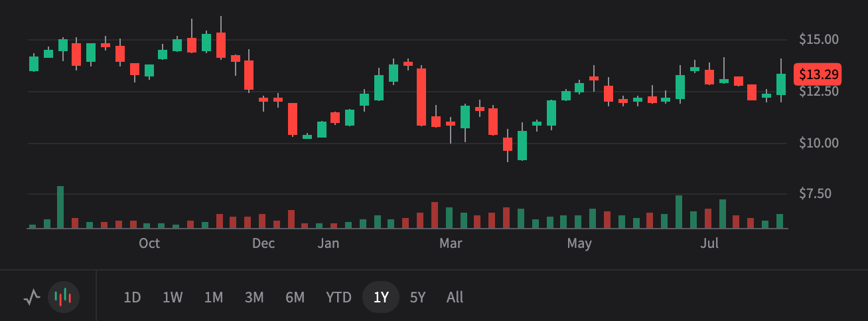Image resolution: width=868 pixels, height=321 pixels.
Task: Click the $7.50 price axis label
Action: (816, 194)
